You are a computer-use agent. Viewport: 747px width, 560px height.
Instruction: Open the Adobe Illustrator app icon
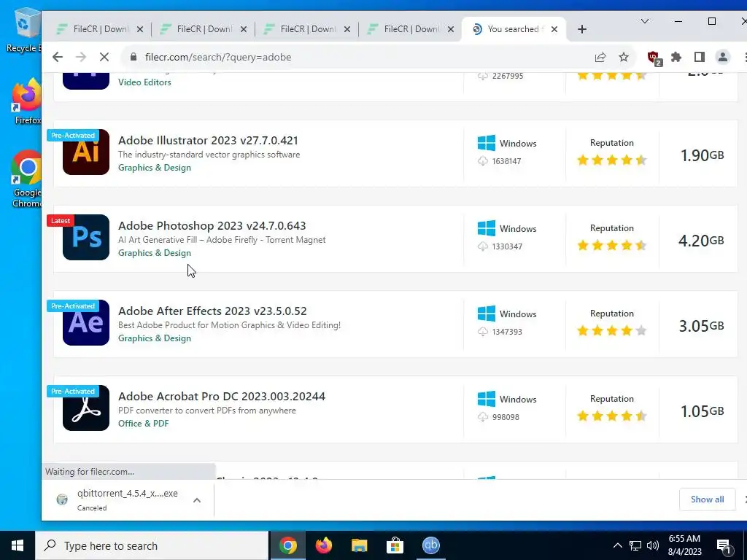[86, 152]
